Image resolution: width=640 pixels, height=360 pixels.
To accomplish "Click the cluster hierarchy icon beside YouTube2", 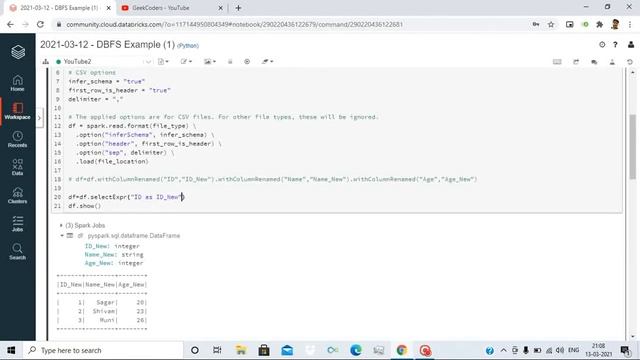I will (46, 62).
